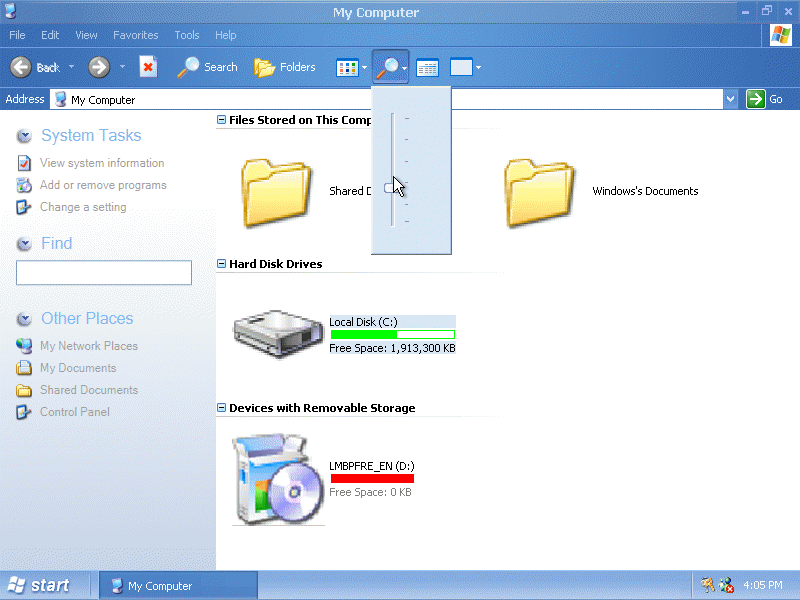Toggle the Folders pane button

[x=284, y=67]
